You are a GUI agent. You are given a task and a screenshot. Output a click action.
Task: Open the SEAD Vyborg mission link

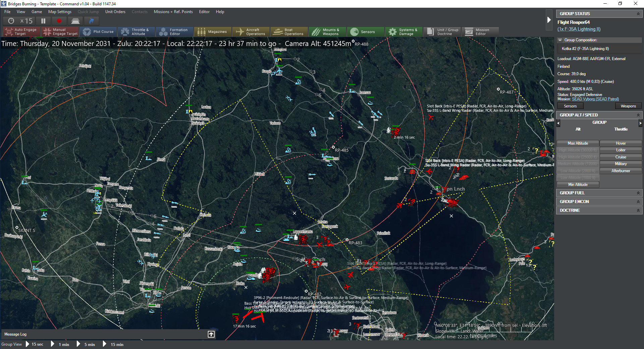(x=595, y=99)
